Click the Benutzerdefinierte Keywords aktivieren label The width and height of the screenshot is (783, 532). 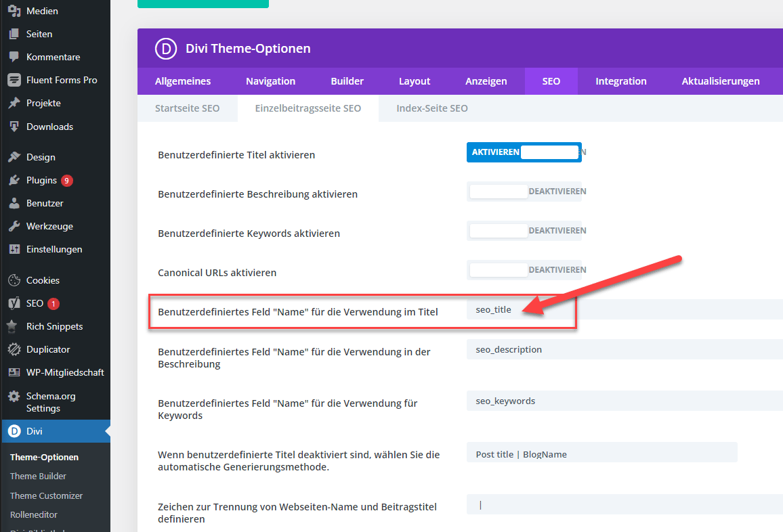click(x=249, y=234)
